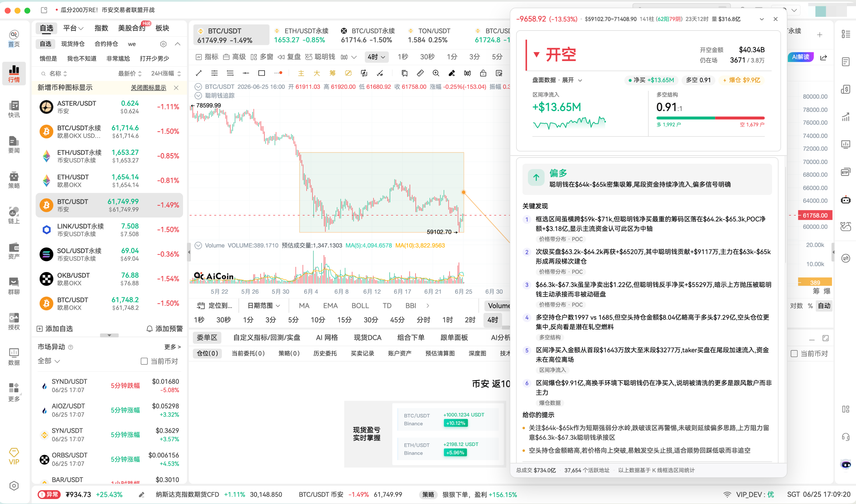The height and width of the screenshot is (504, 856).
Task: Click the share icon next to AI解读
Action: 823,57
